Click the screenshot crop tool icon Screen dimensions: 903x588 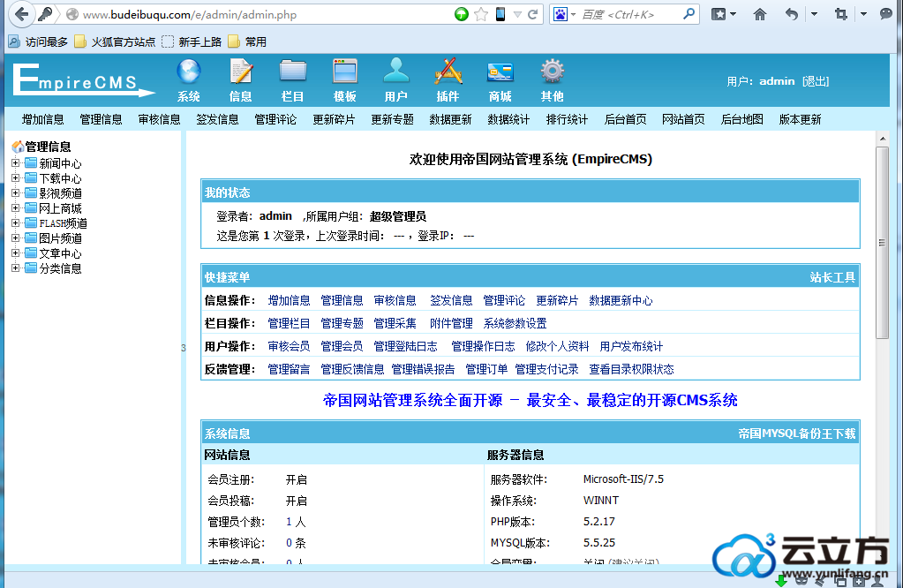click(x=841, y=14)
